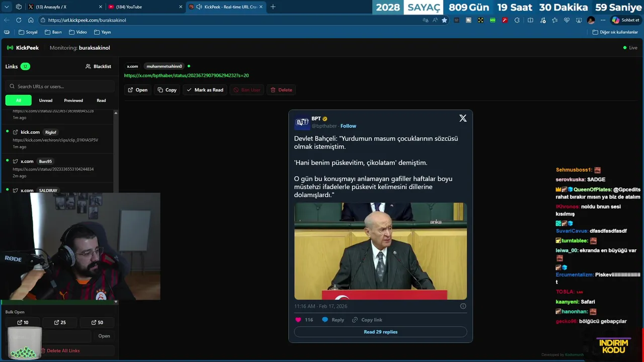Select the Previewed filter in Links
This screenshot has height=362, width=644.
pos(73,100)
